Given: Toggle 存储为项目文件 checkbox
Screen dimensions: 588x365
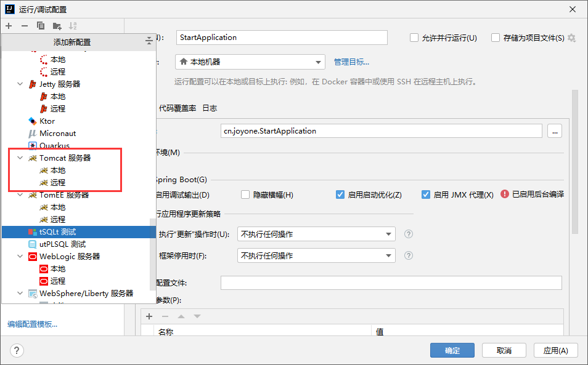Looking at the screenshot, I should (x=496, y=38).
